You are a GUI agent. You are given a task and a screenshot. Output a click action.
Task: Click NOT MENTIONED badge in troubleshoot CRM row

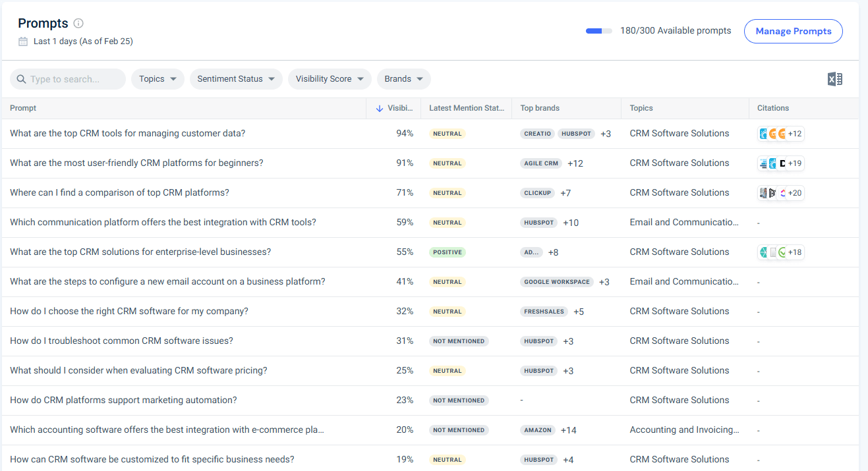click(x=459, y=341)
